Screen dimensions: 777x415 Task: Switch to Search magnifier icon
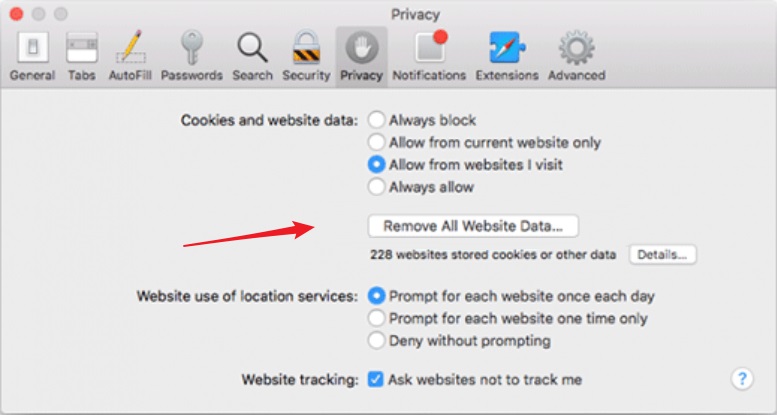click(252, 48)
